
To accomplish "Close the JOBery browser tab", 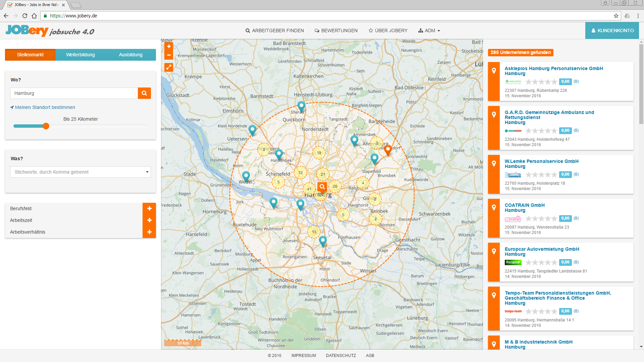I will coord(63,5).
